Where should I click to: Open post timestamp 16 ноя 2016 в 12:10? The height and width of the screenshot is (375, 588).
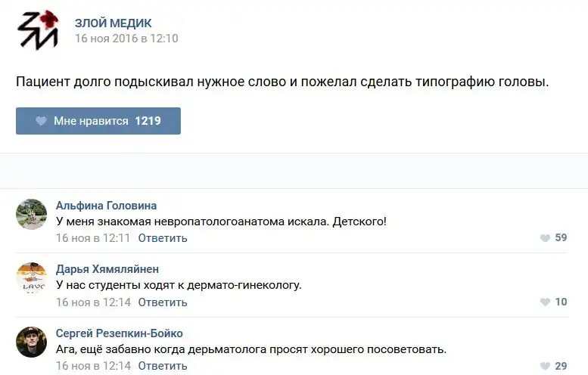[x=126, y=39]
